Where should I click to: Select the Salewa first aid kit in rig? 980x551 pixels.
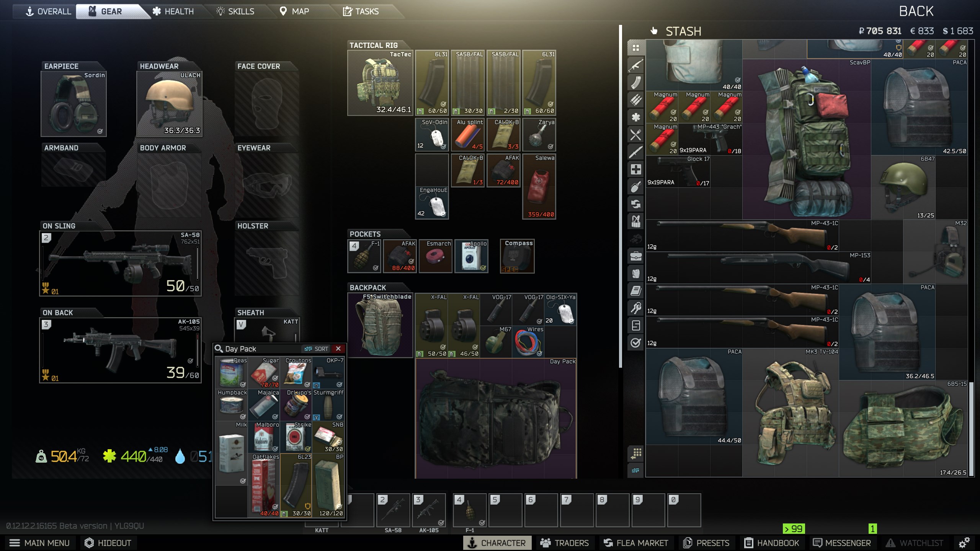pyautogui.click(x=539, y=186)
